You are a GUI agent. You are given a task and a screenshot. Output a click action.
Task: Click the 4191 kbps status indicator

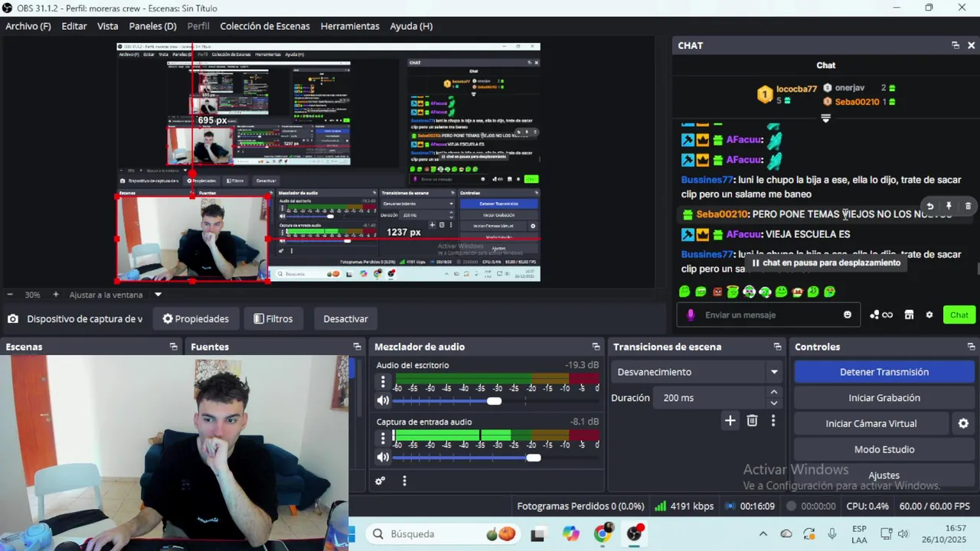coord(684,506)
